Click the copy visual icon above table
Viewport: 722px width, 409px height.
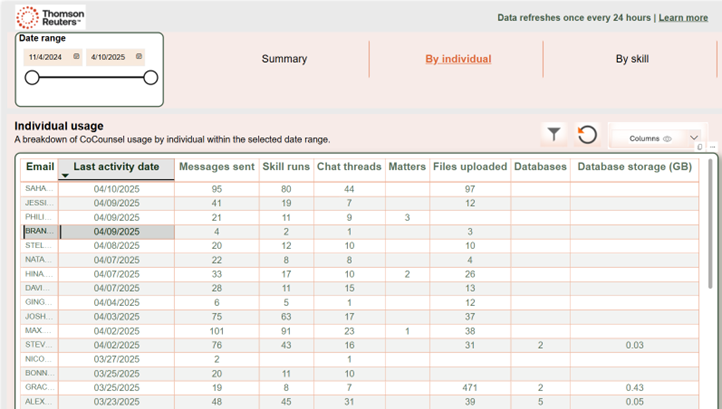click(x=700, y=147)
